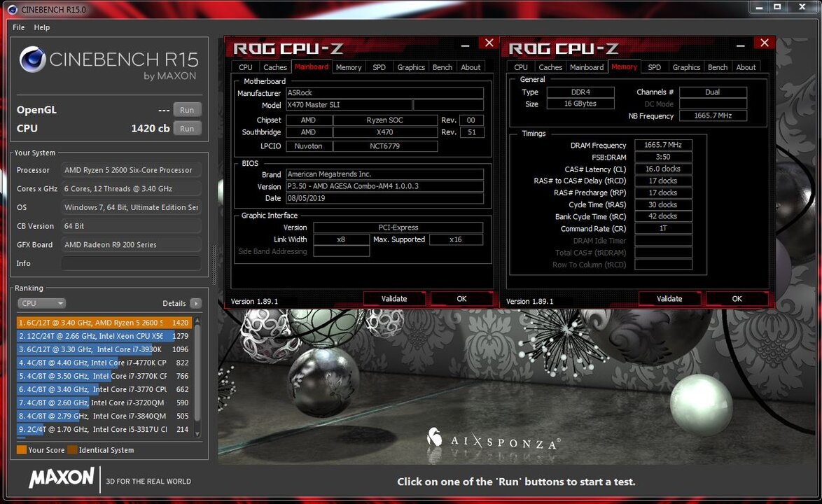The image size is (822, 504).
Task: Click OK in right CPU-Z window
Action: point(737,299)
